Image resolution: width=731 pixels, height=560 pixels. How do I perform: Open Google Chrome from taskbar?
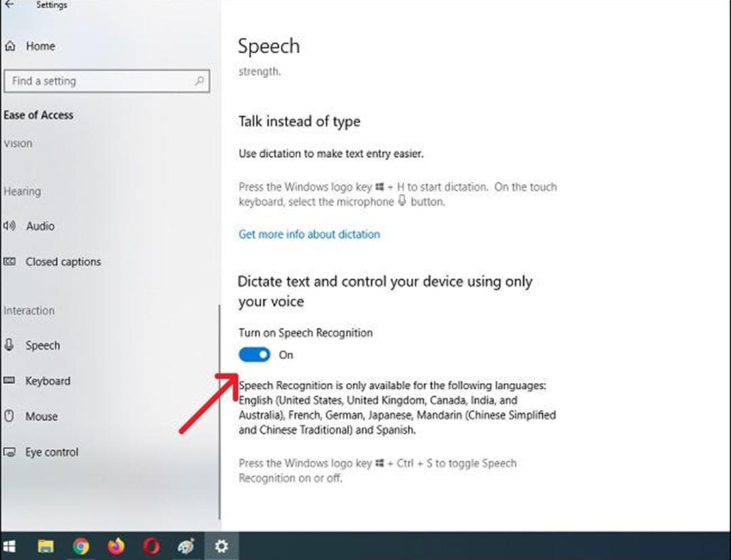point(81,546)
